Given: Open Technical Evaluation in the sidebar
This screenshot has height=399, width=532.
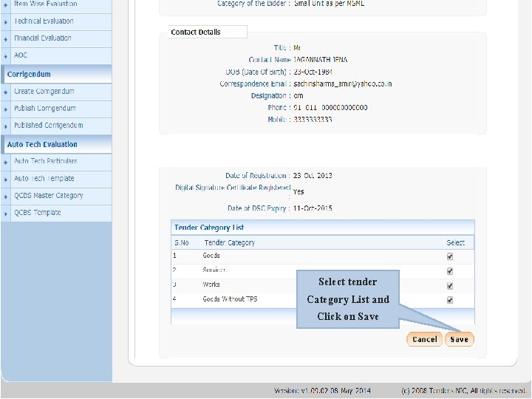Looking at the screenshot, I should pyautogui.click(x=44, y=21).
